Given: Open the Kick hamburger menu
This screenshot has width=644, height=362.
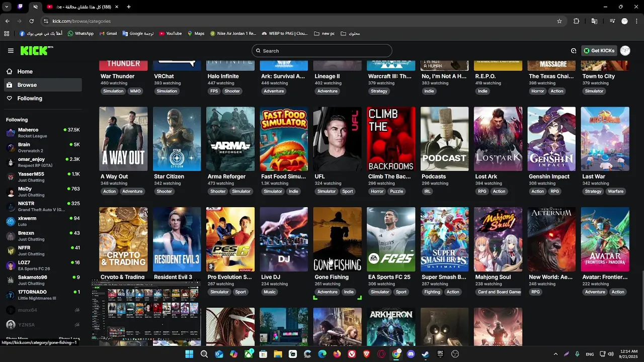Looking at the screenshot, I should pyautogui.click(x=11, y=51).
